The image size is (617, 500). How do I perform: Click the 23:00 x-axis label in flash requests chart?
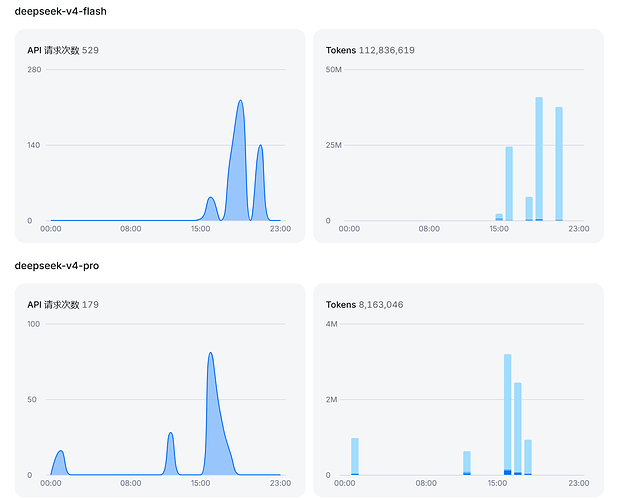pos(281,229)
